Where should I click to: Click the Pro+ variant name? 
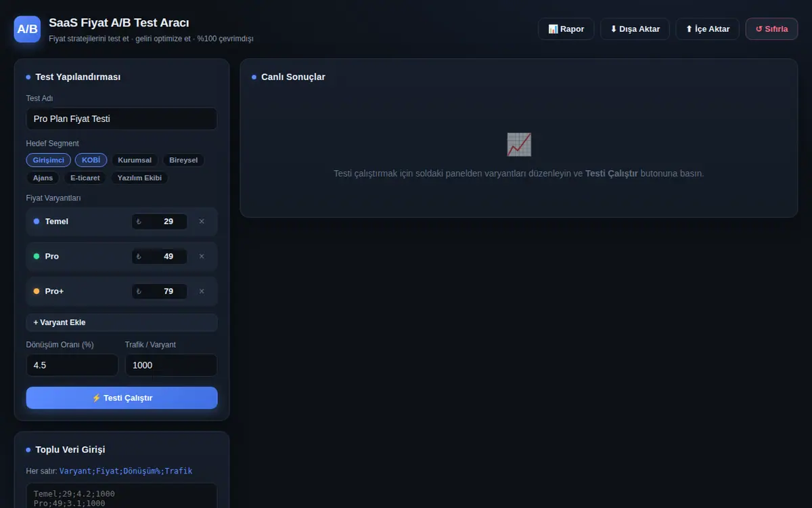pyautogui.click(x=54, y=291)
